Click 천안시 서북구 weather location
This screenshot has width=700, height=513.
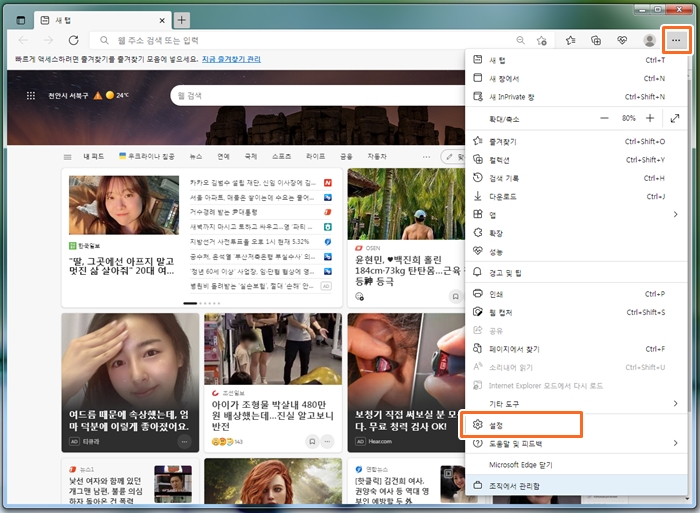coord(68,96)
